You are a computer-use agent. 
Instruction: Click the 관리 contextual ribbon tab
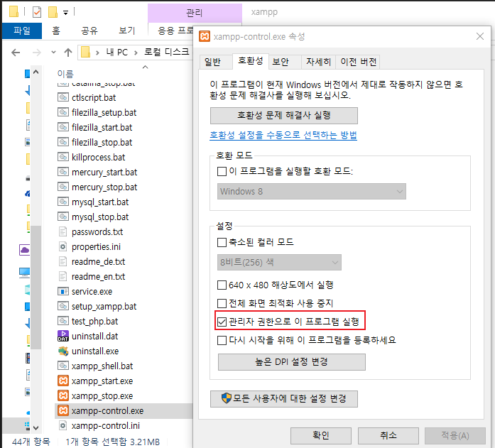tap(195, 13)
